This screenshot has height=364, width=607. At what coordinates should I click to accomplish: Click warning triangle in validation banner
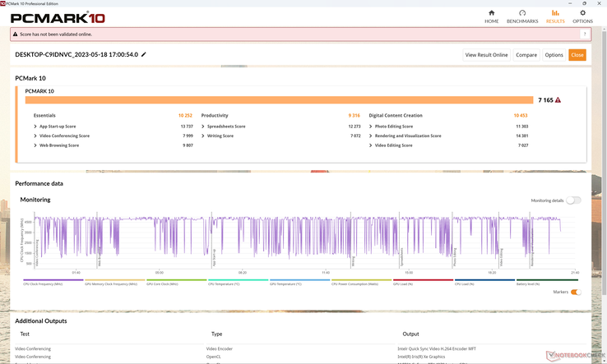tap(15, 34)
